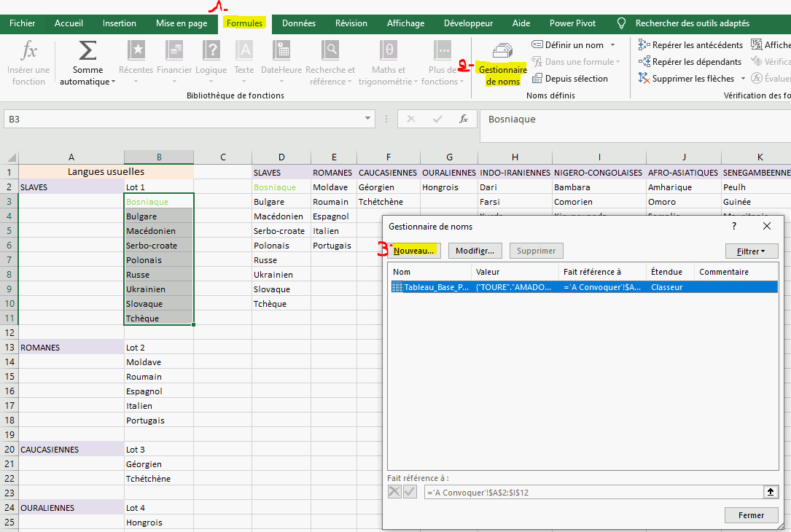This screenshot has width=791, height=532.
Task: Expand the Filtrer dropdown in name manager
Action: (752, 251)
